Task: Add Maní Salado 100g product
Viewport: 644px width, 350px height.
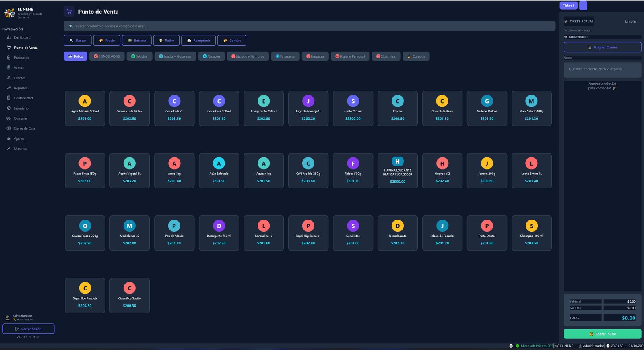Action: point(532,108)
